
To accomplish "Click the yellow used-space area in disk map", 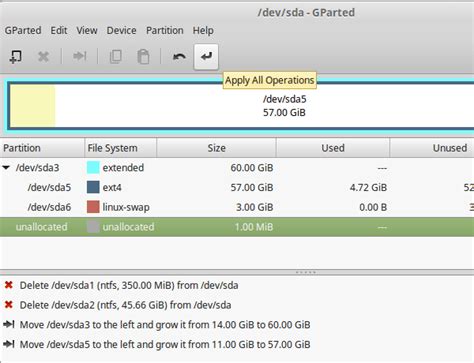I will [x=33, y=106].
